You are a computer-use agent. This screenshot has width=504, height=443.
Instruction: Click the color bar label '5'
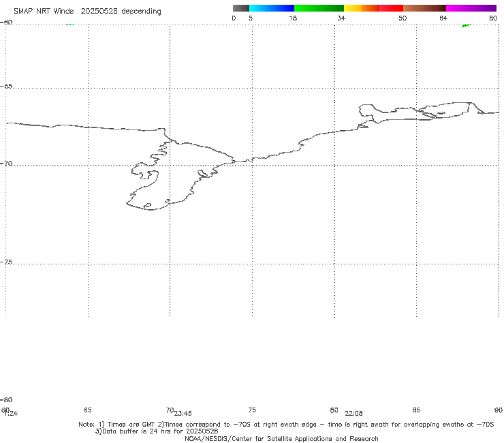251,18
